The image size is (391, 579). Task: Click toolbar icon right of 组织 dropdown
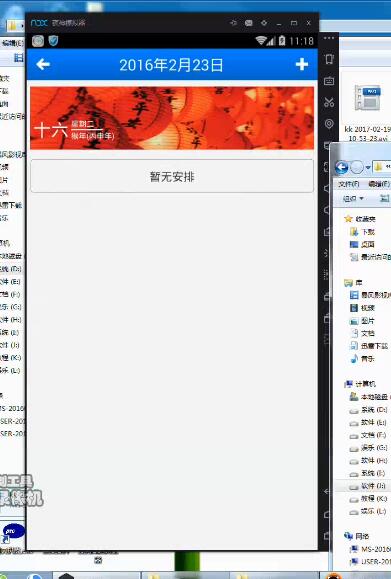coord(385,199)
